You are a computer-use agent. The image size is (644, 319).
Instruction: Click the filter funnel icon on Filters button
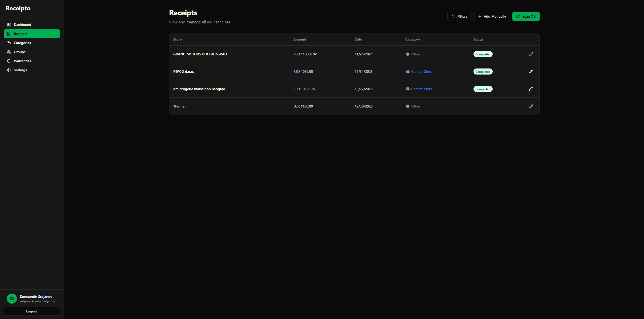pos(453,16)
